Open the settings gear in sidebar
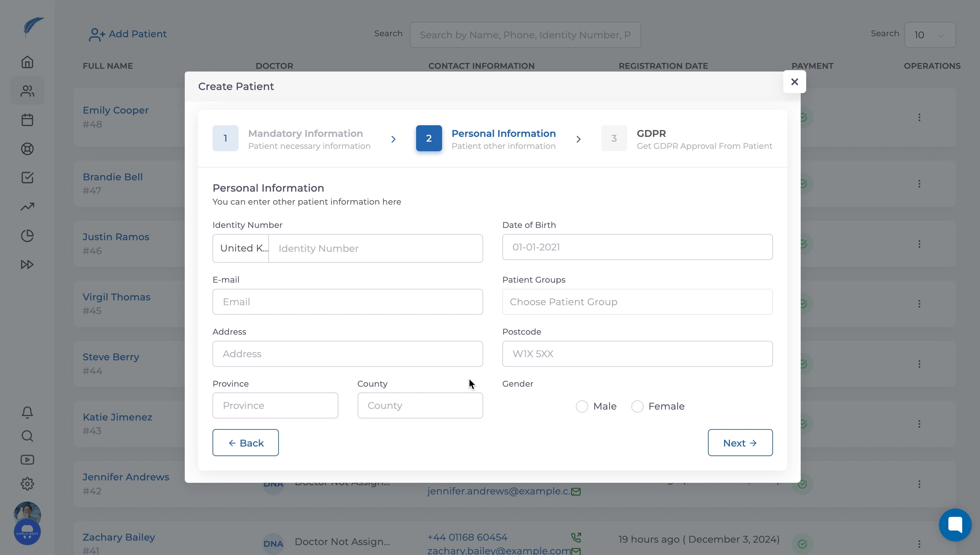This screenshot has height=555, width=980. coord(27,484)
